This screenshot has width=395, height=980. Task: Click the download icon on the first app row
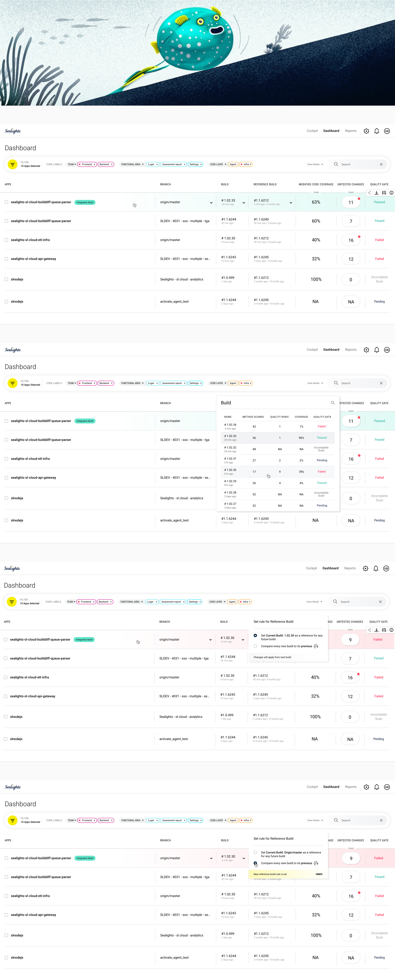tap(377, 193)
